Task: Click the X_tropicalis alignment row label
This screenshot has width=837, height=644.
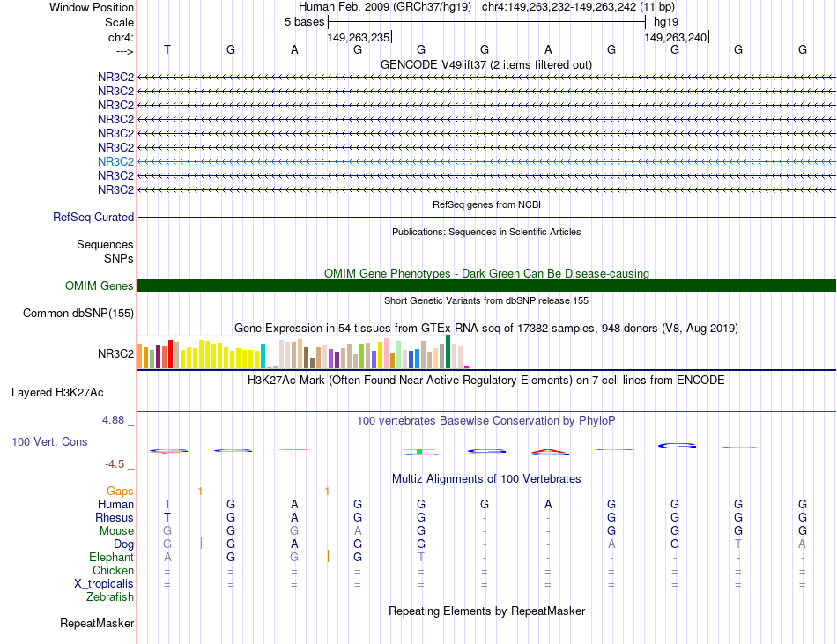Action: [x=104, y=584]
